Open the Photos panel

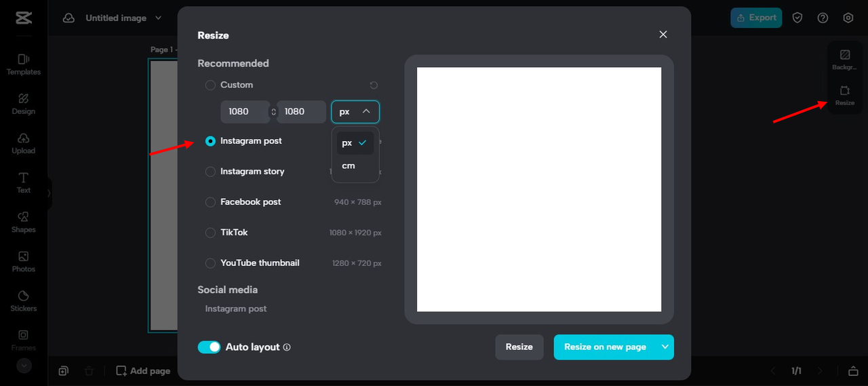(24, 261)
